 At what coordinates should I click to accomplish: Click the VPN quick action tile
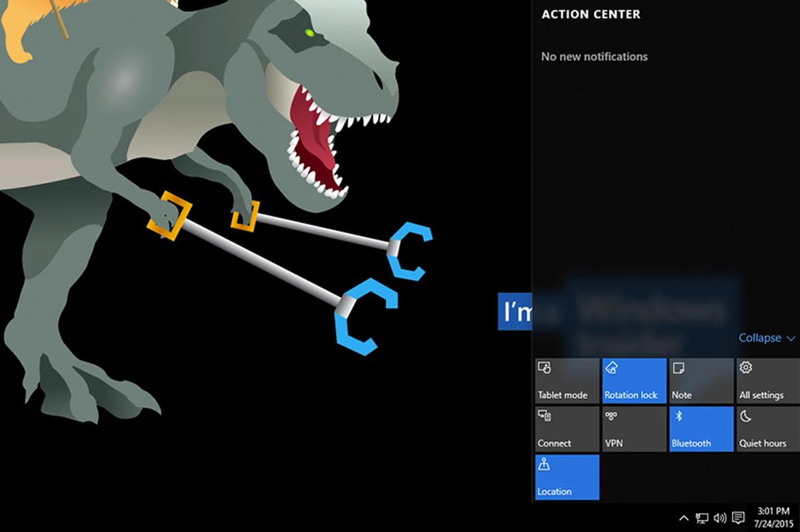pyautogui.click(x=634, y=429)
